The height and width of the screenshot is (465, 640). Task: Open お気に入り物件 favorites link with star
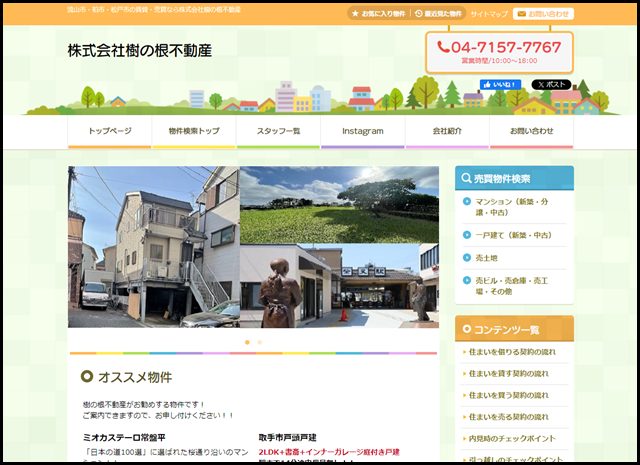[378, 13]
